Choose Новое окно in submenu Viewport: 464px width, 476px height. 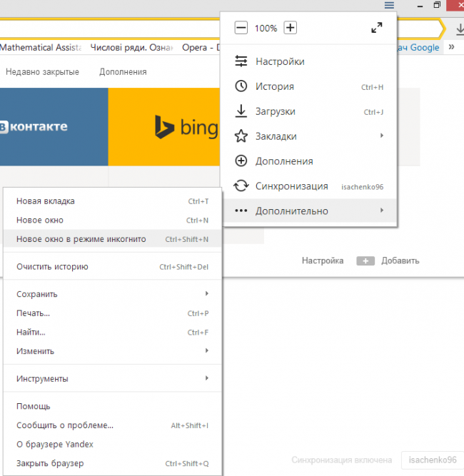point(112,220)
